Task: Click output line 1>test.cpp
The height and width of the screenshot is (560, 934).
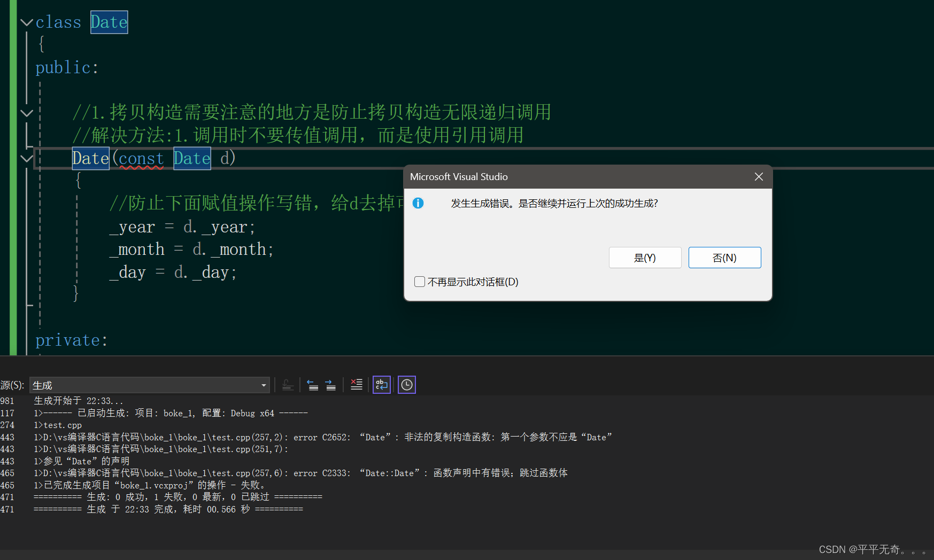Action: tap(58, 425)
